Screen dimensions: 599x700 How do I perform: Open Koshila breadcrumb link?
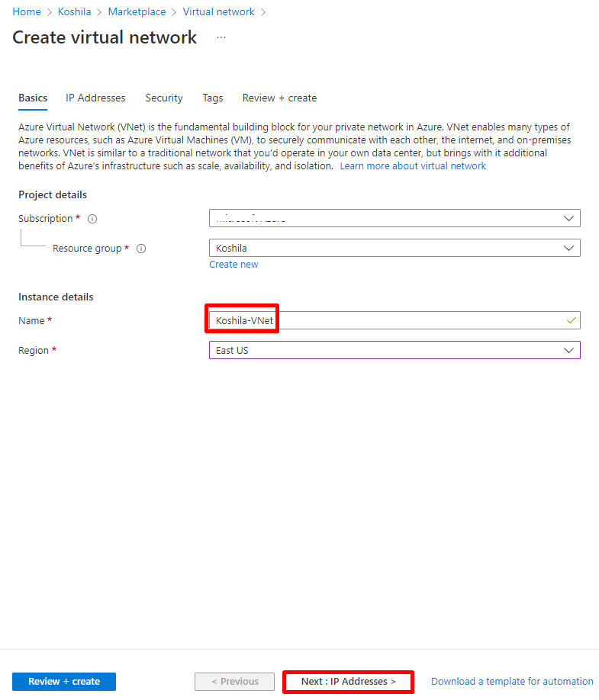75,12
